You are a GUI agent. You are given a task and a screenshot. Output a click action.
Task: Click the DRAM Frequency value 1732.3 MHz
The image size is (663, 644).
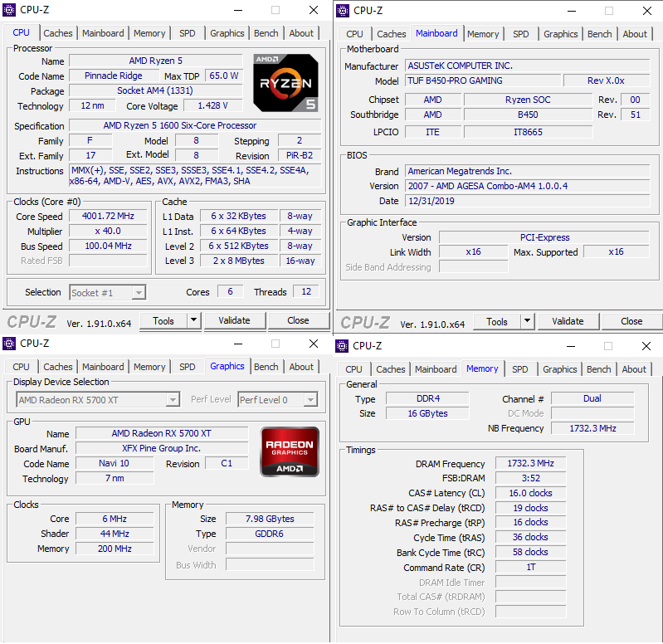[531, 463]
